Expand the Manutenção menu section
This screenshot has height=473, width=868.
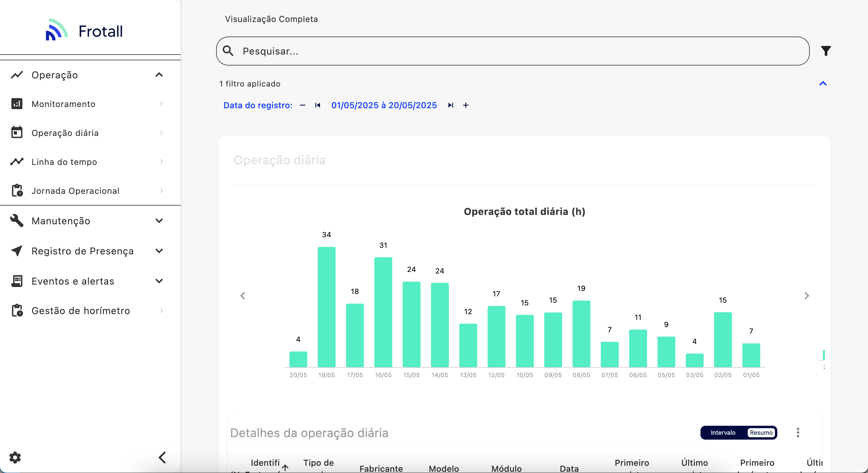click(x=159, y=221)
